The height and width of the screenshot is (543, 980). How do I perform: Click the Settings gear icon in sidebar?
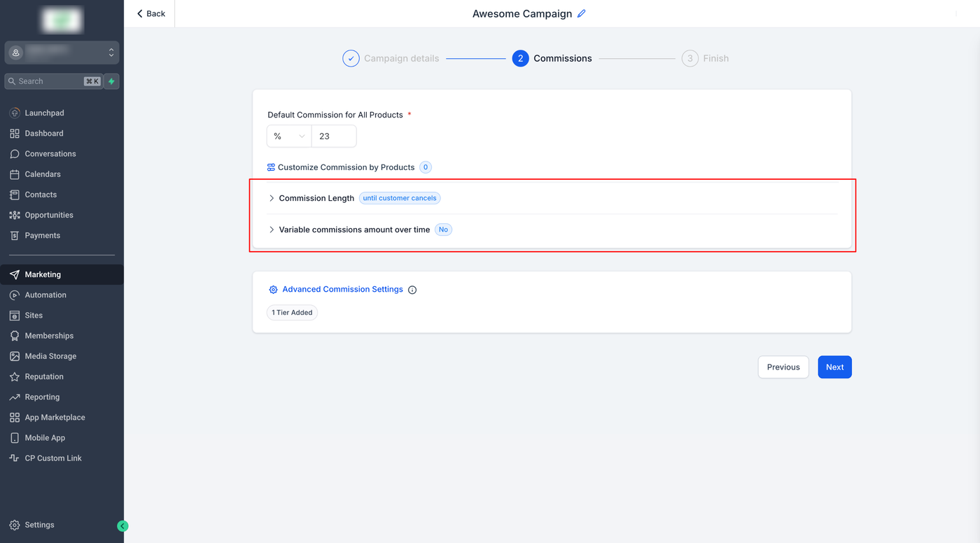click(15, 525)
